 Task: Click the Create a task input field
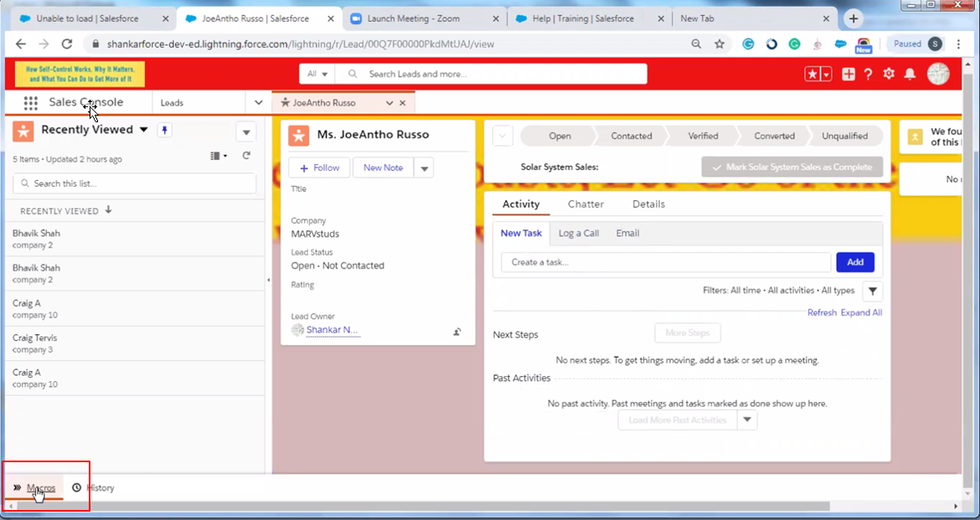point(666,262)
